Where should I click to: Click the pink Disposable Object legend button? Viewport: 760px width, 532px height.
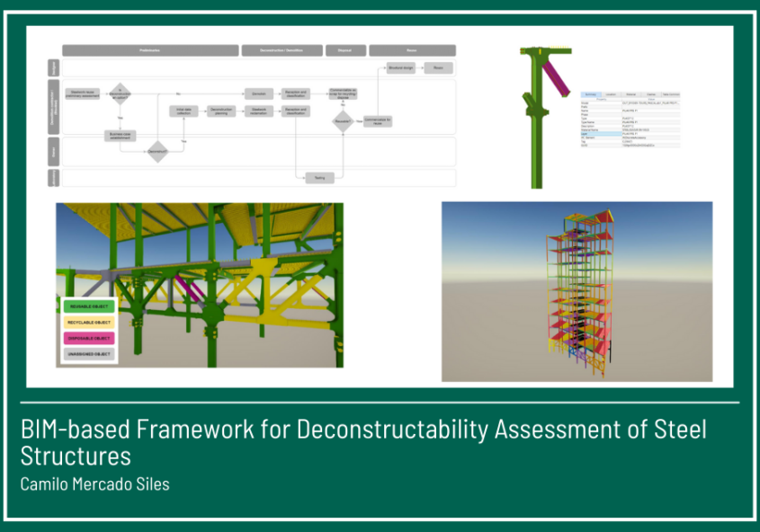coord(88,338)
